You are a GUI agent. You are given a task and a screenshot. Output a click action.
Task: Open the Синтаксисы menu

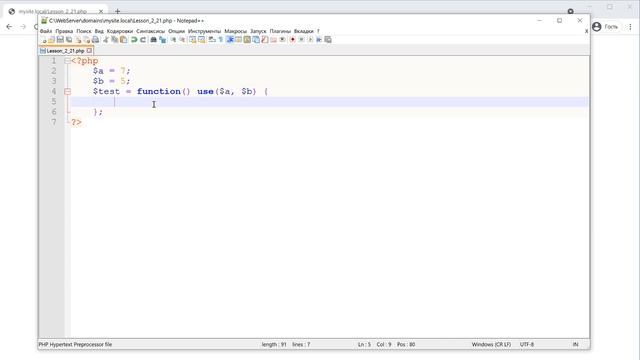click(151, 31)
